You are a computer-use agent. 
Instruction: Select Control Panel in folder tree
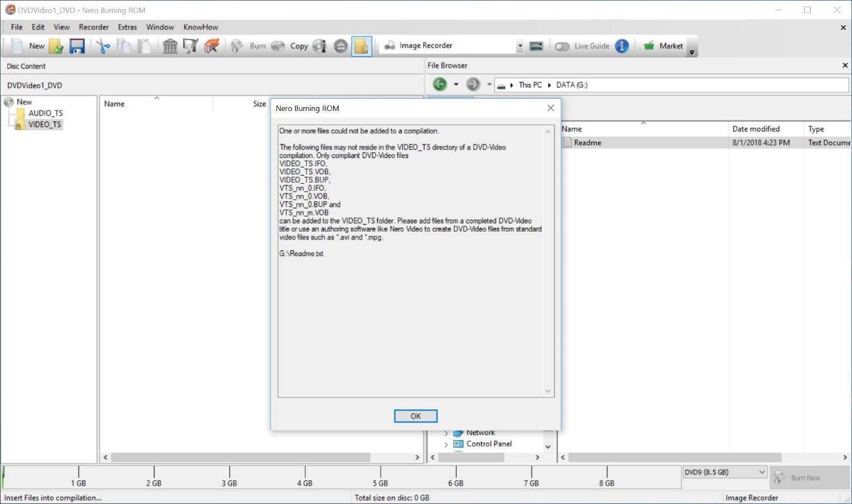pos(489,444)
